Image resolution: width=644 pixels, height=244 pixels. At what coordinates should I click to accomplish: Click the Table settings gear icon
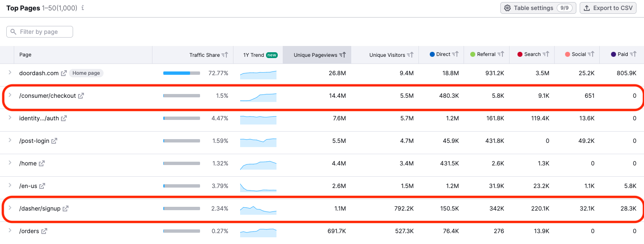pyautogui.click(x=507, y=8)
